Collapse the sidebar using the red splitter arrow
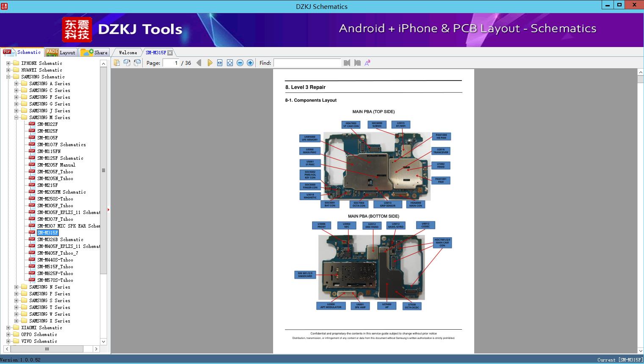 coord(108,209)
